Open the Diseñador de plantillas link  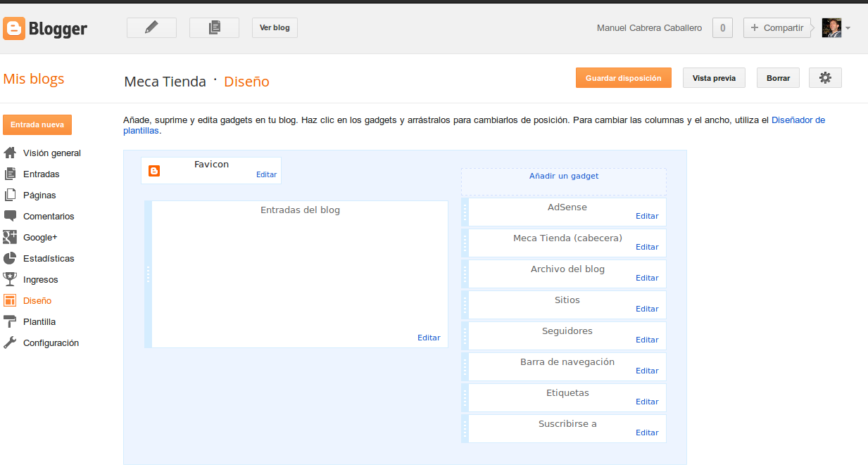coord(798,120)
